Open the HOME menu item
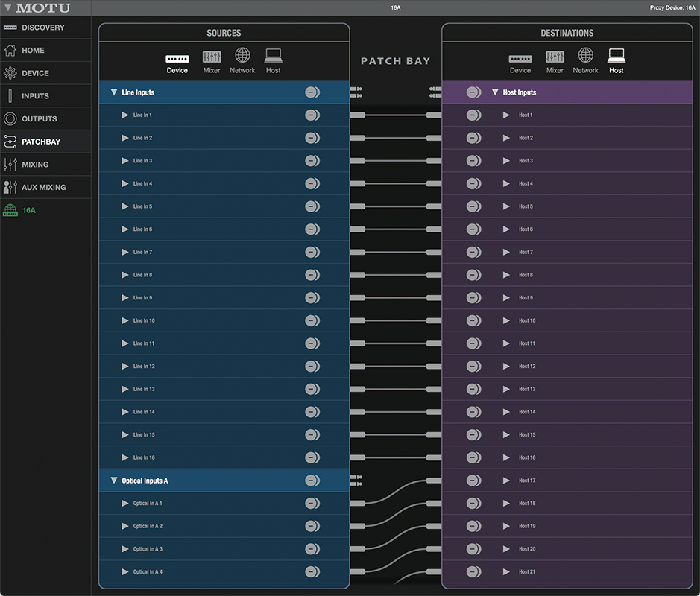Viewport: 700px width, 596px height. coord(33,51)
